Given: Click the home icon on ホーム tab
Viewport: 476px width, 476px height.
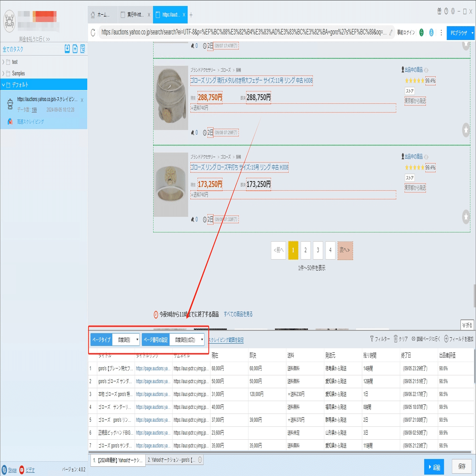Looking at the screenshot, I should coord(93,15).
